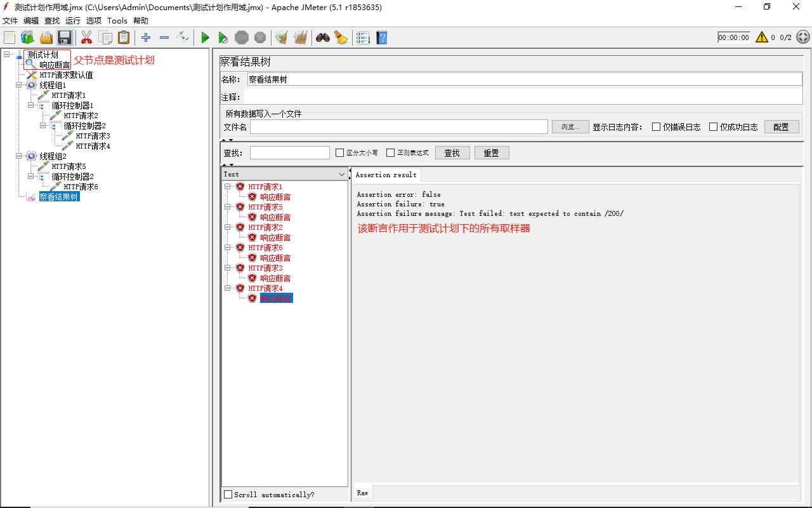The width and height of the screenshot is (812, 508).
Task: Click the 重置 reset button
Action: (492, 153)
